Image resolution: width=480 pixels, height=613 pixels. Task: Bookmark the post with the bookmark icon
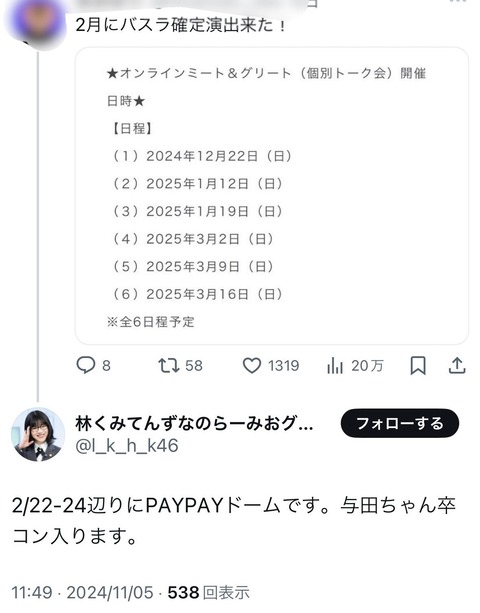tap(418, 366)
